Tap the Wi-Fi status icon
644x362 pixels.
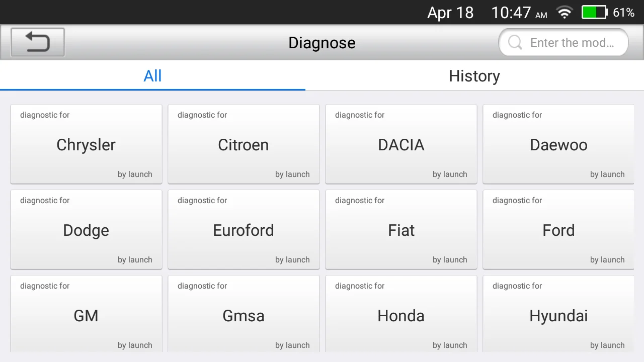(x=565, y=13)
